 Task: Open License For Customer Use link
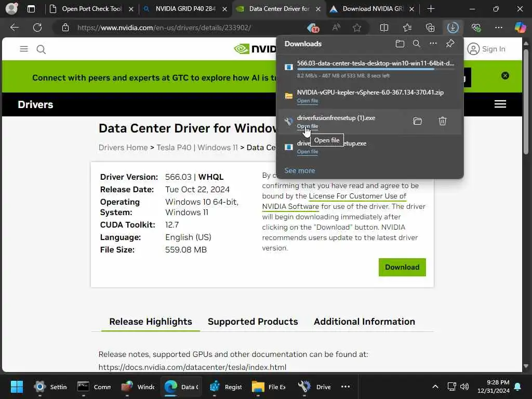(357, 196)
